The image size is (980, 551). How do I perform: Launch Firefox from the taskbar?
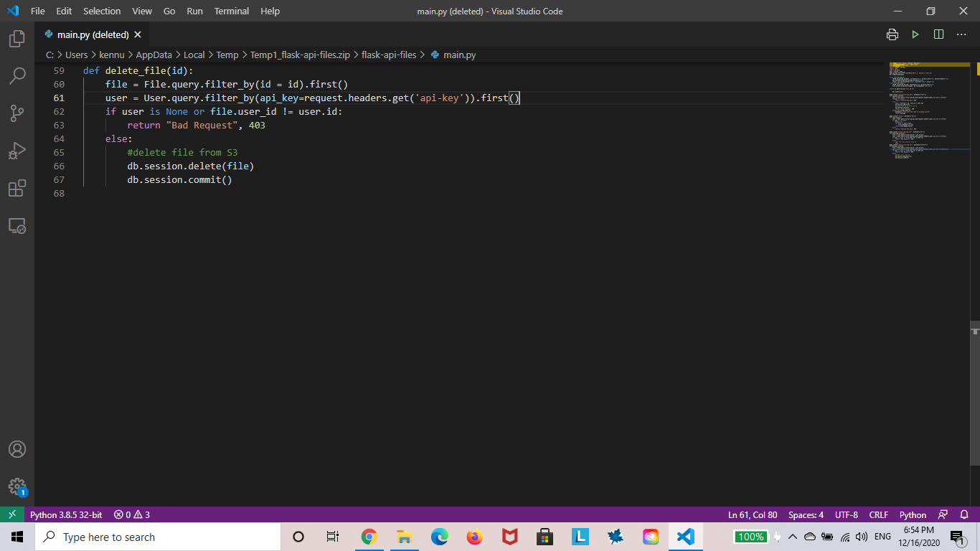coord(474,537)
